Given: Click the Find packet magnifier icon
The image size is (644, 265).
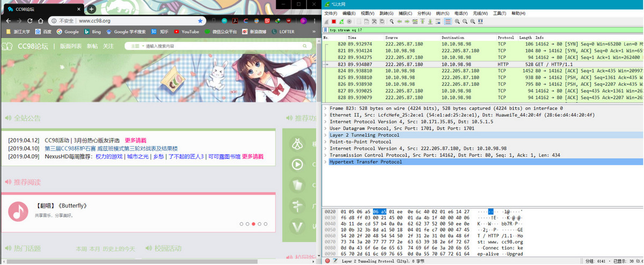Looking at the screenshot, I should [x=392, y=21].
